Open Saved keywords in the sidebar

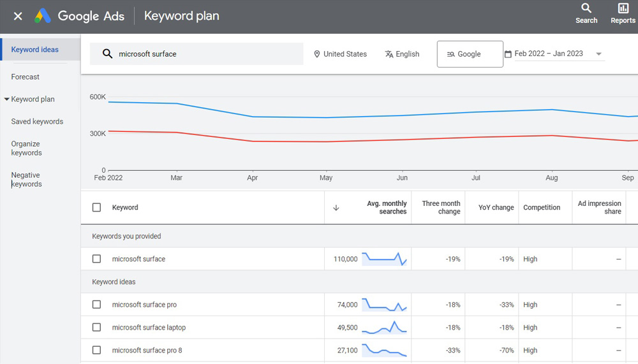37,122
